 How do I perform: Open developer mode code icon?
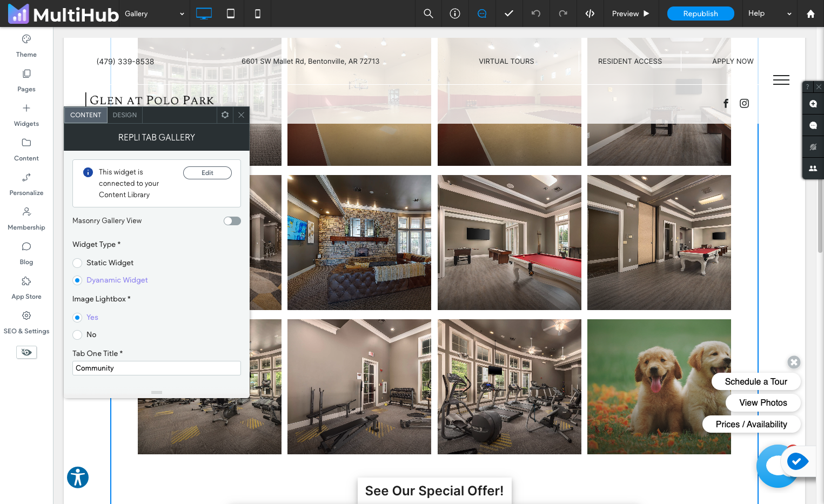(x=590, y=14)
